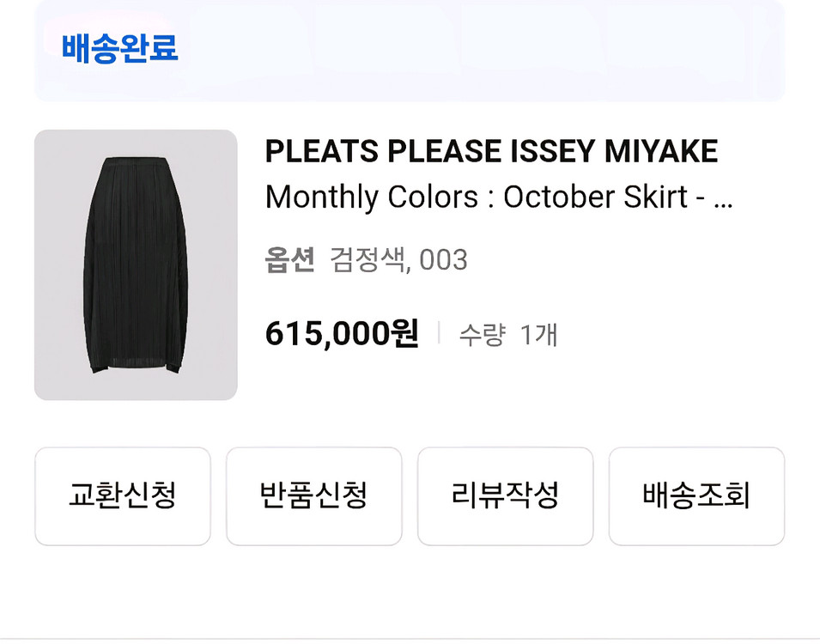Request a return via 반품신청

coord(313,497)
